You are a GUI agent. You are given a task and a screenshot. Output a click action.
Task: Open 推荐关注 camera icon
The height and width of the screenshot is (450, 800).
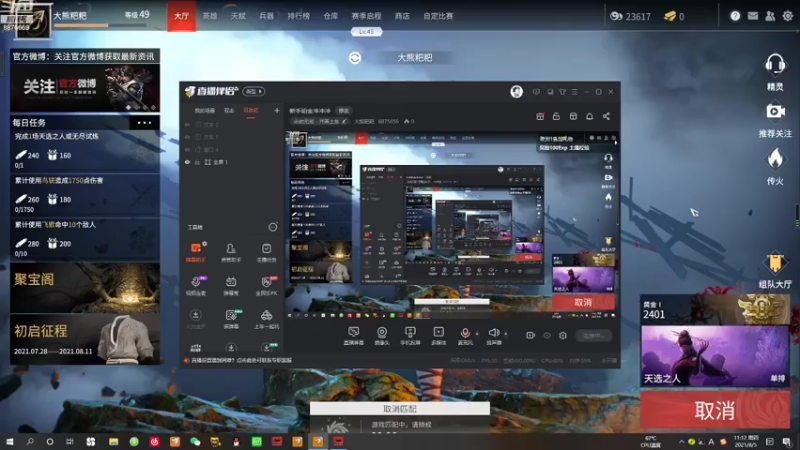[x=774, y=111]
